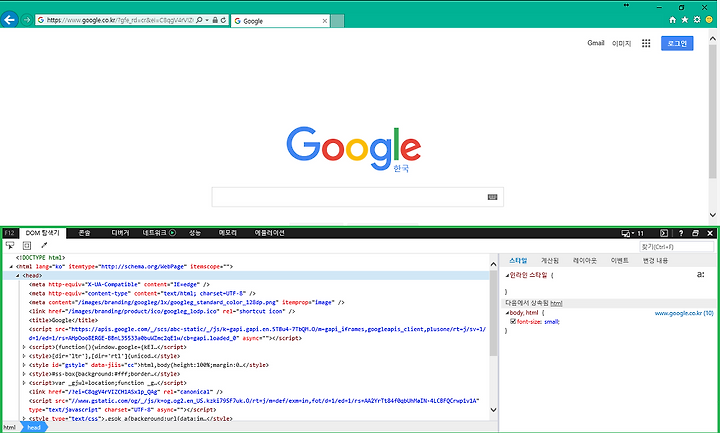Click the 이미지 images link
This screenshot has width=720, height=433.
tap(621, 43)
